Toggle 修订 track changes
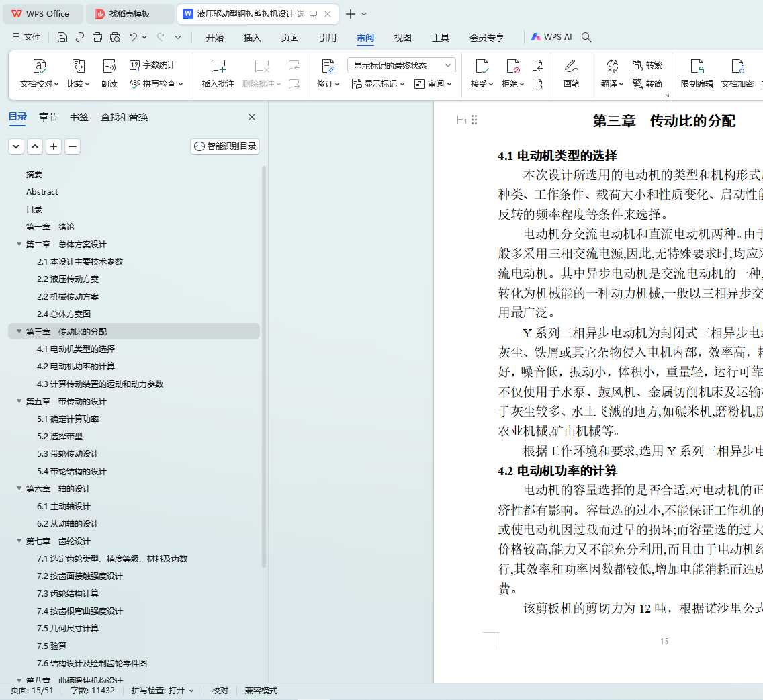Image resolution: width=763 pixels, height=700 pixels. (x=328, y=73)
